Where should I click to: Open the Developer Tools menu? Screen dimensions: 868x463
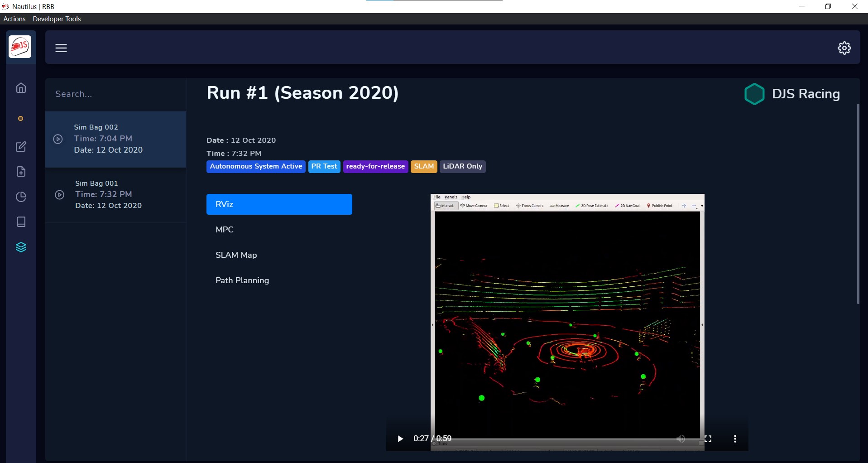(57, 19)
